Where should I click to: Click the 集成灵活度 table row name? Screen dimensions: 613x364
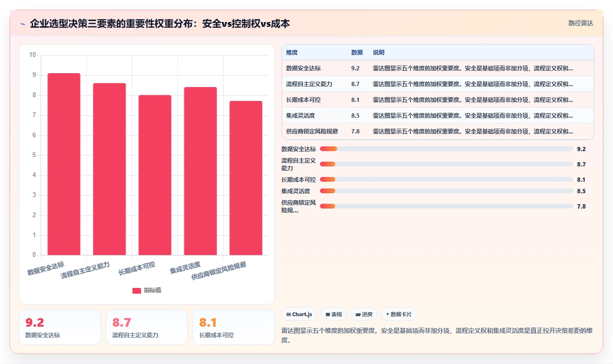[301, 116]
